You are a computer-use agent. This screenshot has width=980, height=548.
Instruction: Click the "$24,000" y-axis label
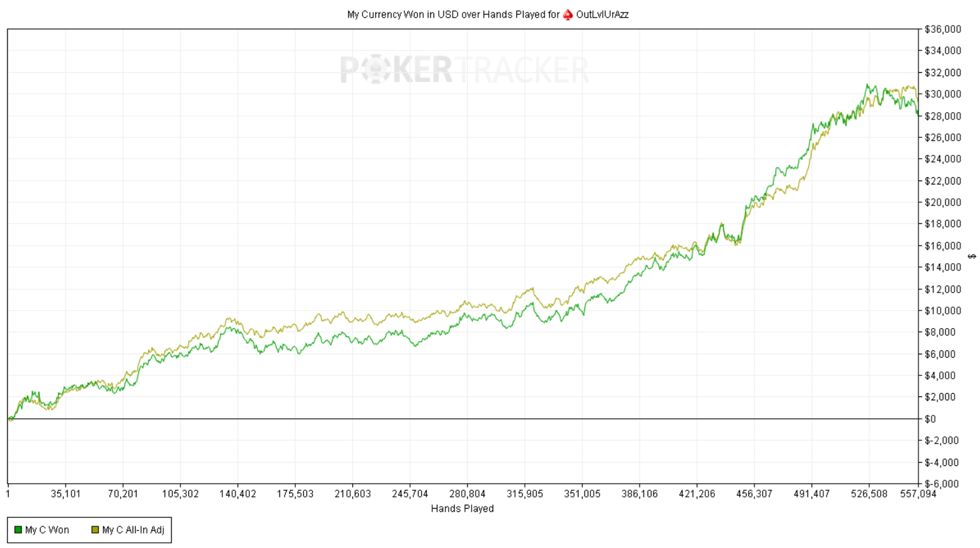(x=943, y=159)
